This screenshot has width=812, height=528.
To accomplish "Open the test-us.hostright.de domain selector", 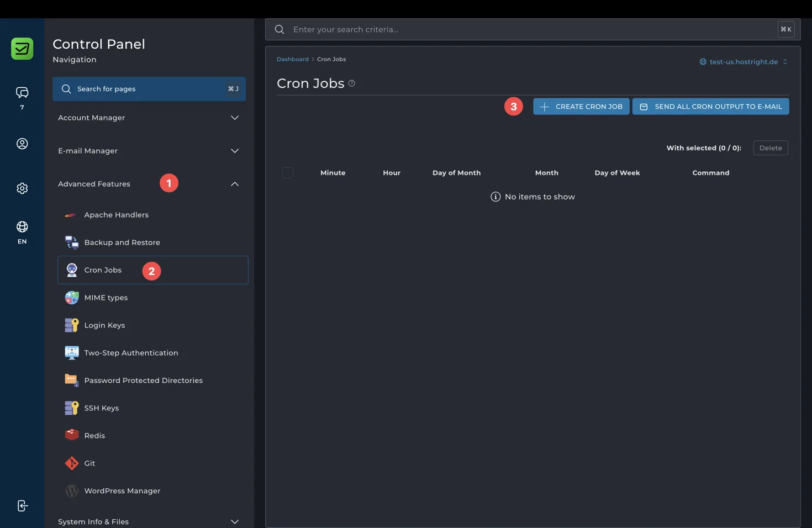I will coord(744,62).
